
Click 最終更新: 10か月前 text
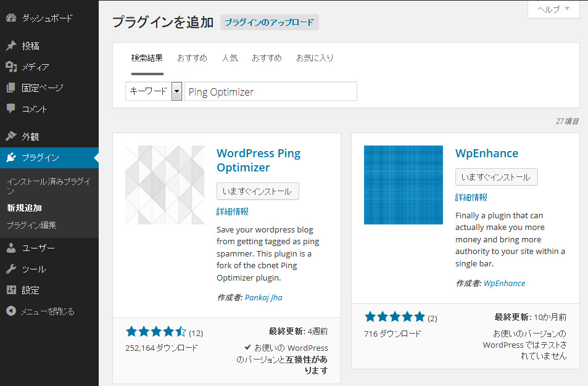[x=530, y=317]
